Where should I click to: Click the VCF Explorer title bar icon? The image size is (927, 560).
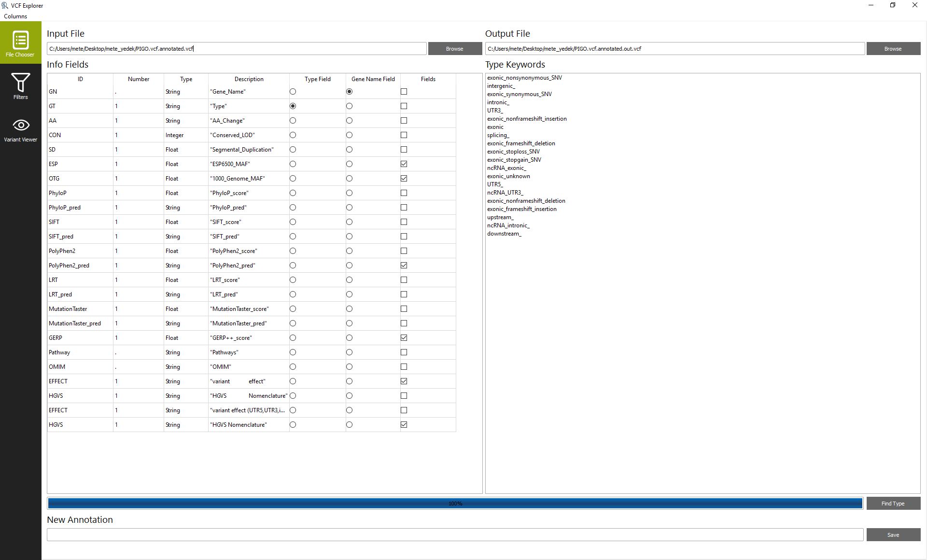pos(5,5)
